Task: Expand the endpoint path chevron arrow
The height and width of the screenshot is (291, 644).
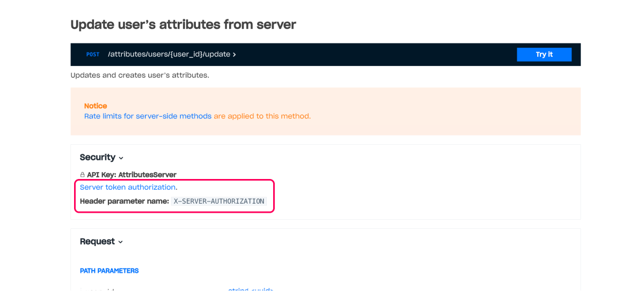Action: (235, 55)
